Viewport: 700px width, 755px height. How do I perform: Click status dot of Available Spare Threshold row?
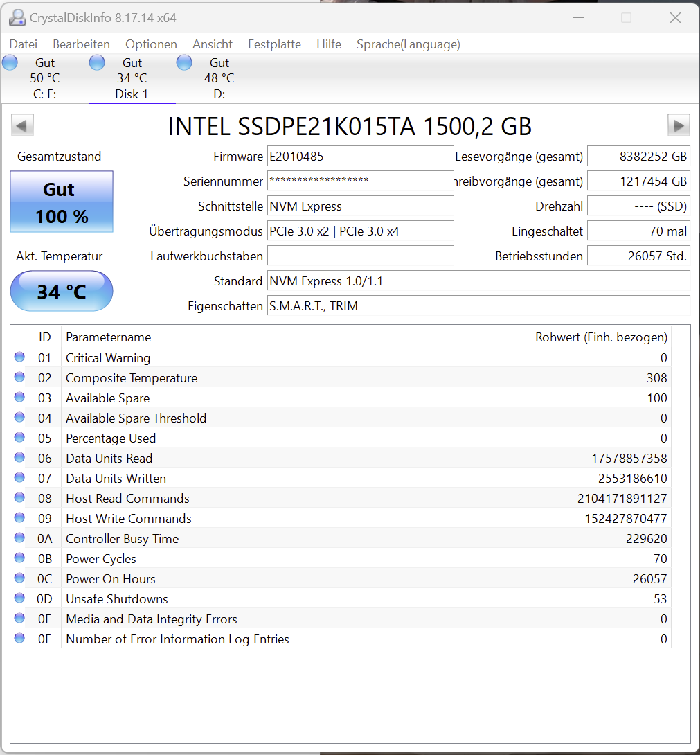(x=19, y=417)
